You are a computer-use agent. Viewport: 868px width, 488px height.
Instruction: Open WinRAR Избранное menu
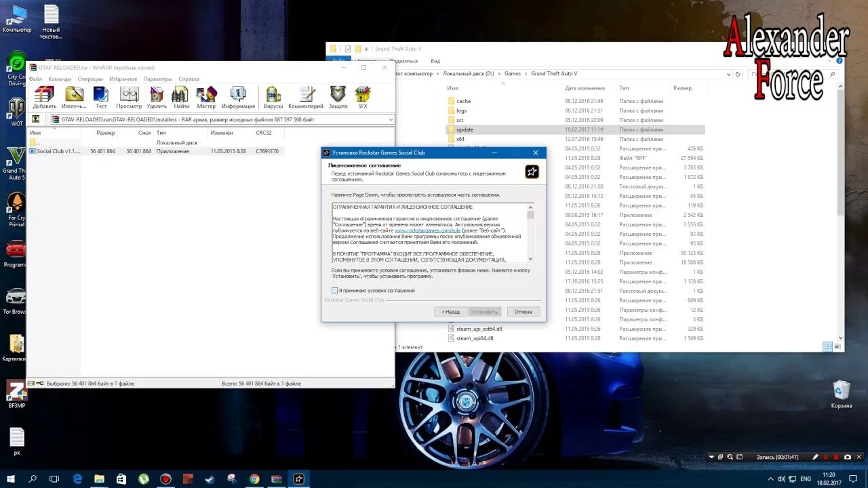123,79
